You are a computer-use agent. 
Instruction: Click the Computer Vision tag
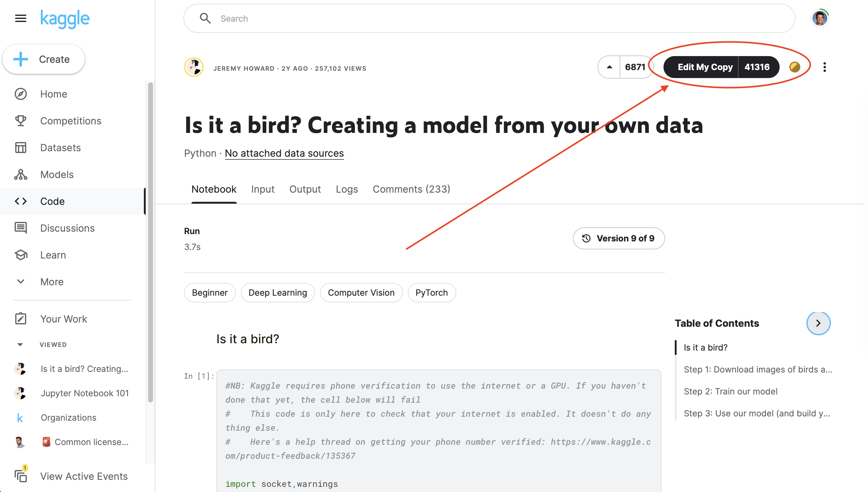pyautogui.click(x=361, y=293)
